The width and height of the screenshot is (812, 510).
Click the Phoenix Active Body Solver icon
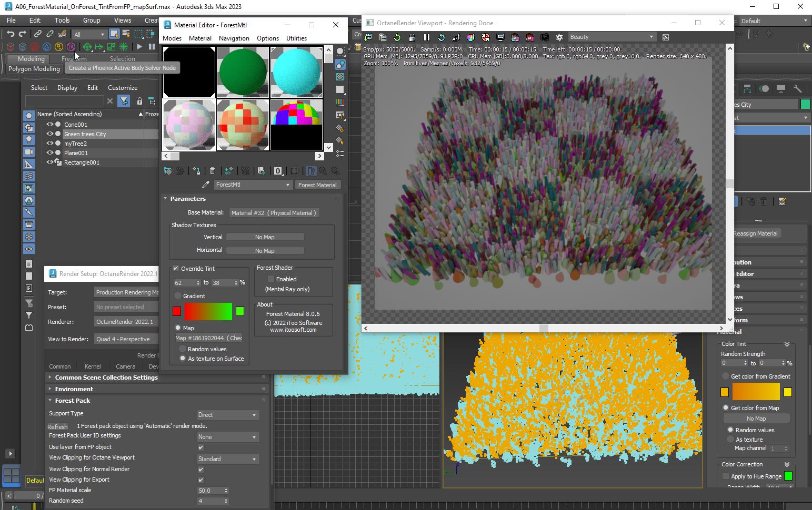(71, 47)
